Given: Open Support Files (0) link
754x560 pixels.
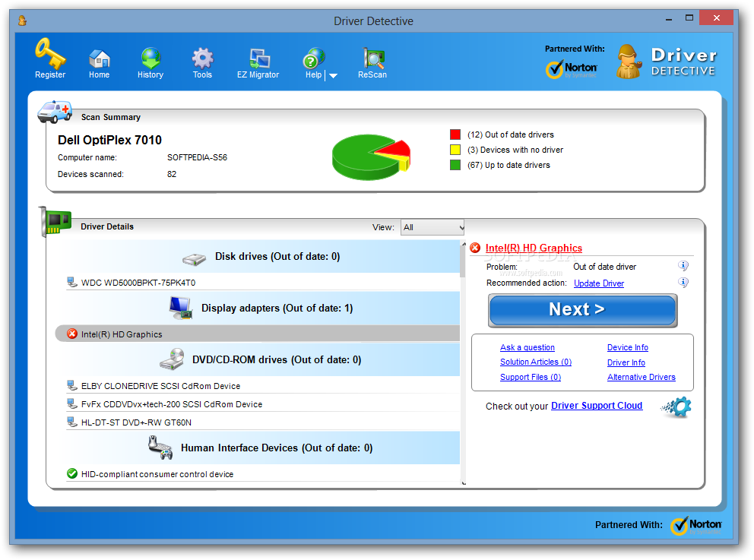Looking at the screenshot, I should tap(531, 378).
